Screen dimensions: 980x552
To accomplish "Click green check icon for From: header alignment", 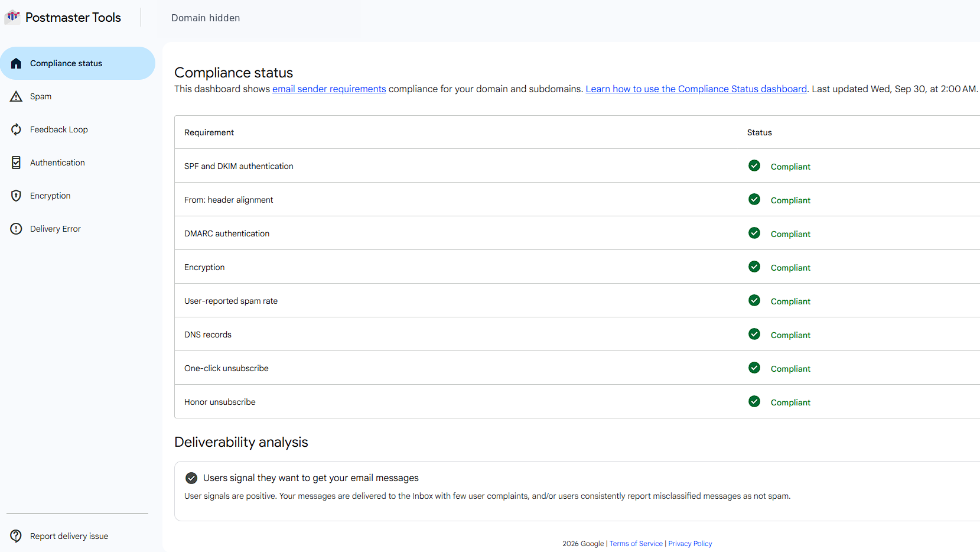I will [754, 199].
